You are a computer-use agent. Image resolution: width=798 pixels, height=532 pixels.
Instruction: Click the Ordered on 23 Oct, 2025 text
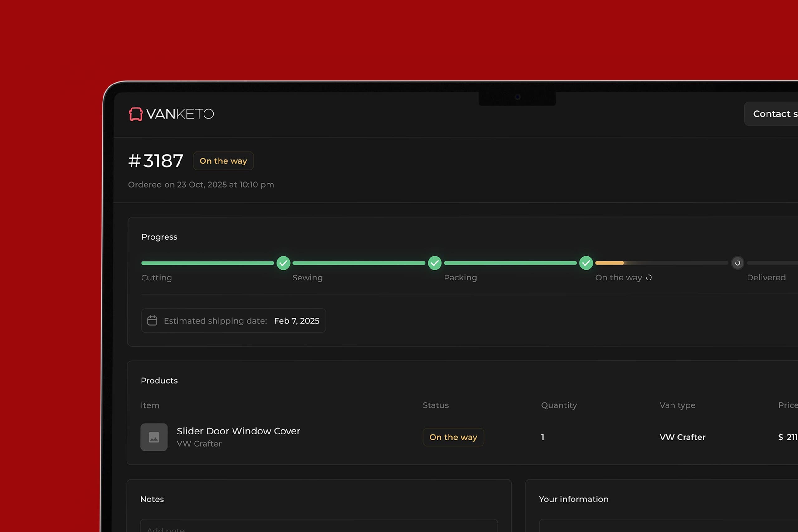coord(201,185)
